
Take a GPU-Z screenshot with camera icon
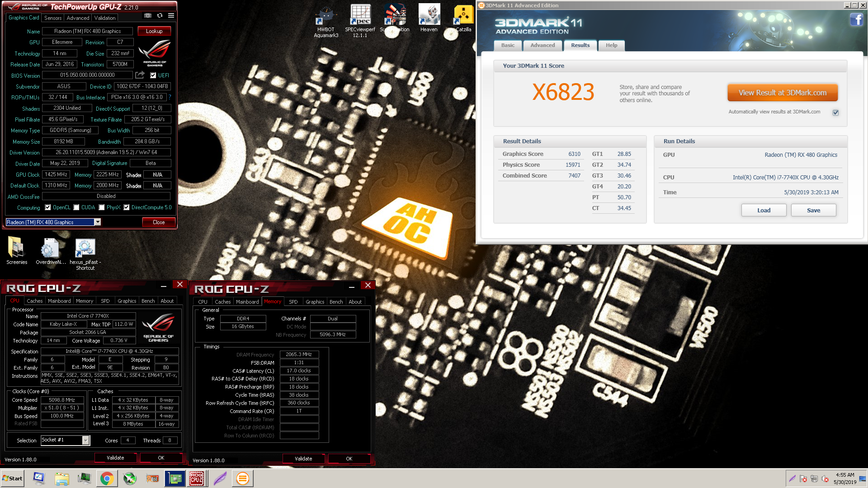point(148,15)
